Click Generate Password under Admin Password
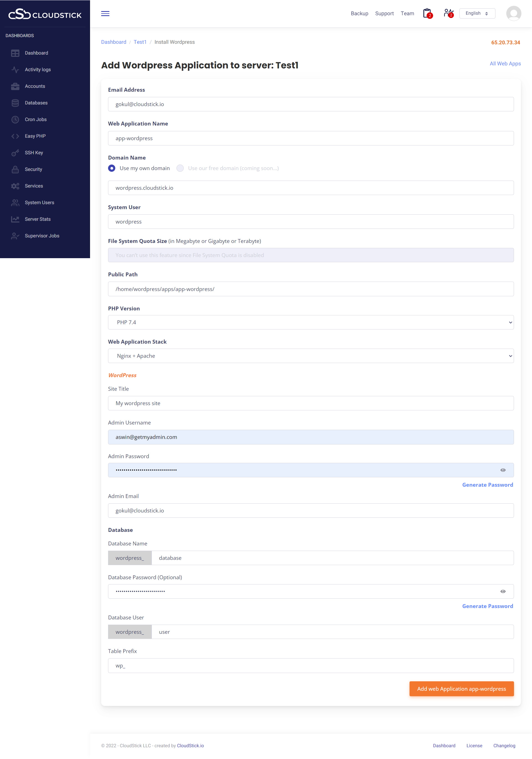The image size is (532, 759). click(x=487, y=484)
